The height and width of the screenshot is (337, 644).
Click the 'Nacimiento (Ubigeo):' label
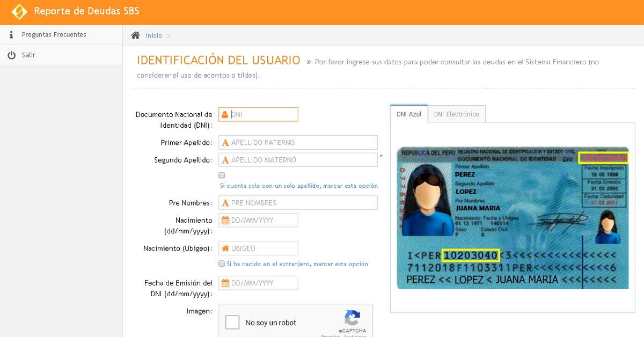click(x=178, y=248)
